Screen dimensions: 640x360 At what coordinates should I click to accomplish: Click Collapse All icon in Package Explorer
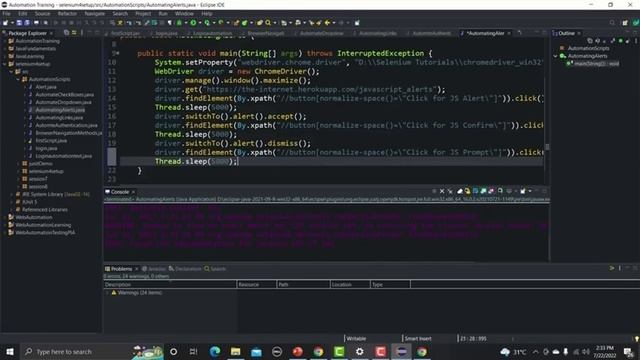pyautogui.click(x=66, y=33)
